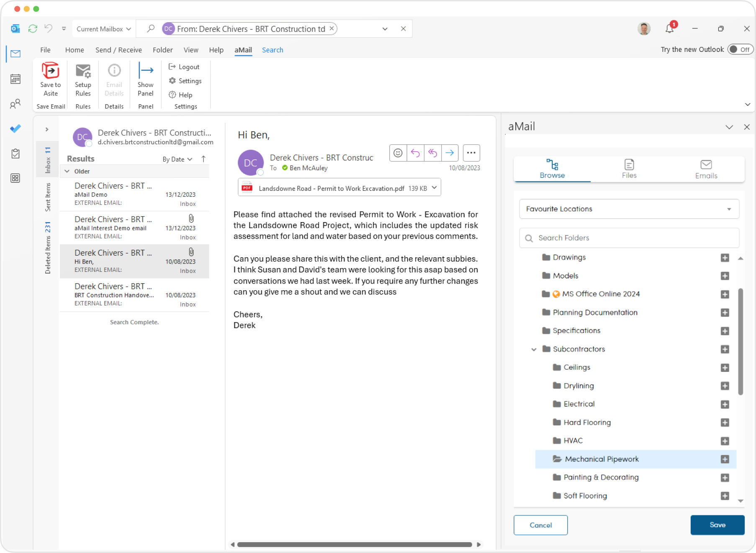This screenshot has height=553, width=756.
Task: Open the Folder ribbon tab
Action: (163, 50)
